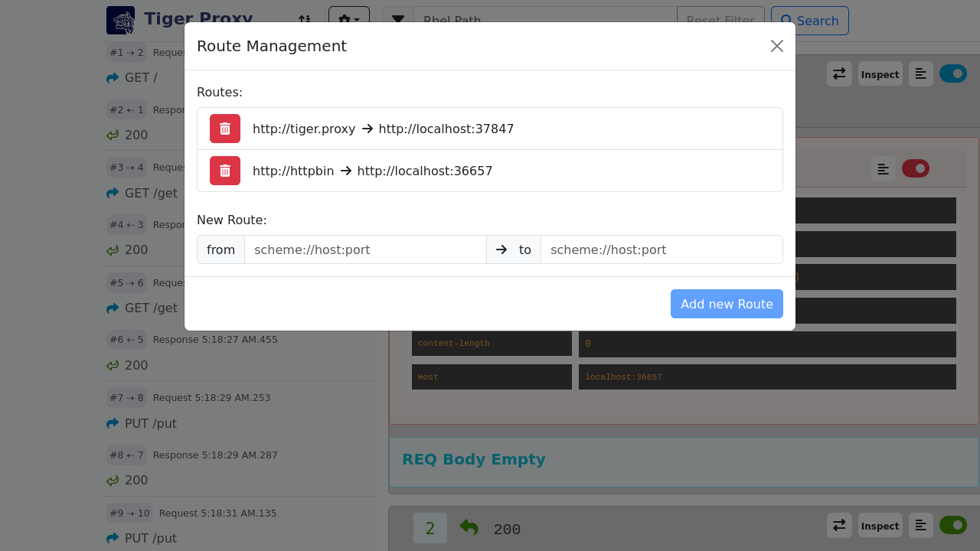Viewport: 980px width, 551px height.
Task: Click the Tiger Proxy logo
Action: [120, 21]
